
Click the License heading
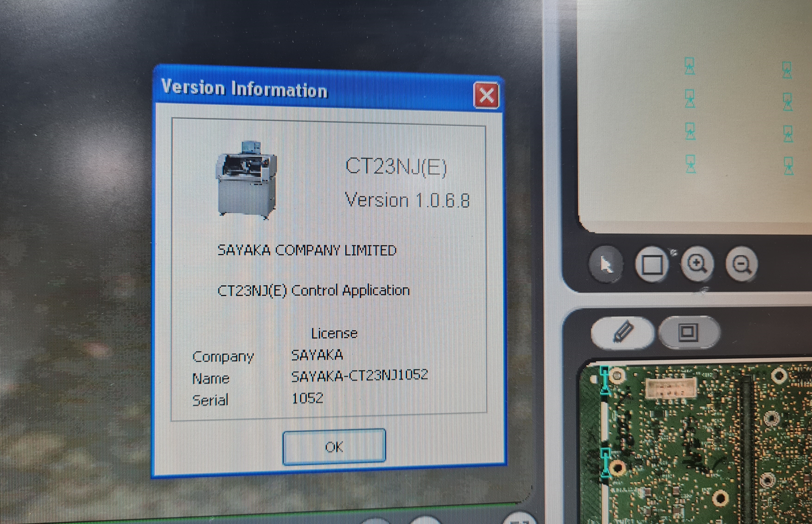pyautogui.click(x=334, y=333)
